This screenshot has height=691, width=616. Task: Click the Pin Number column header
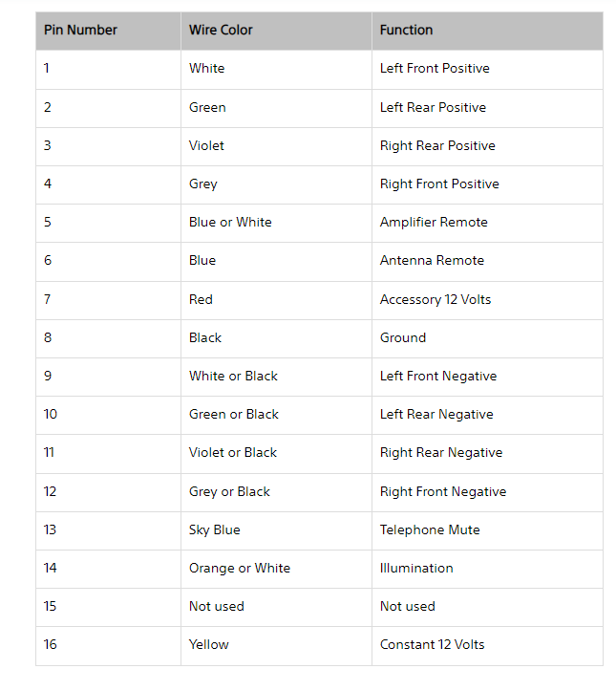point(108,31)
